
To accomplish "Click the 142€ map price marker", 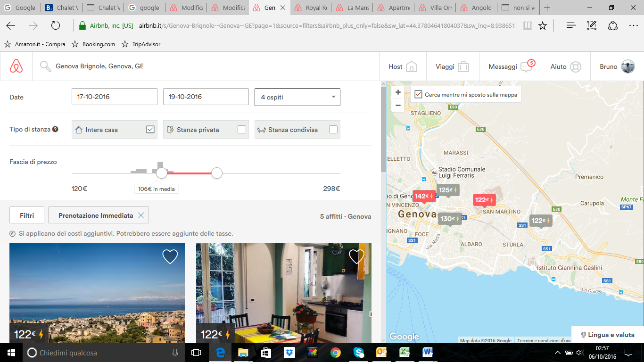I will click(424, 197).
